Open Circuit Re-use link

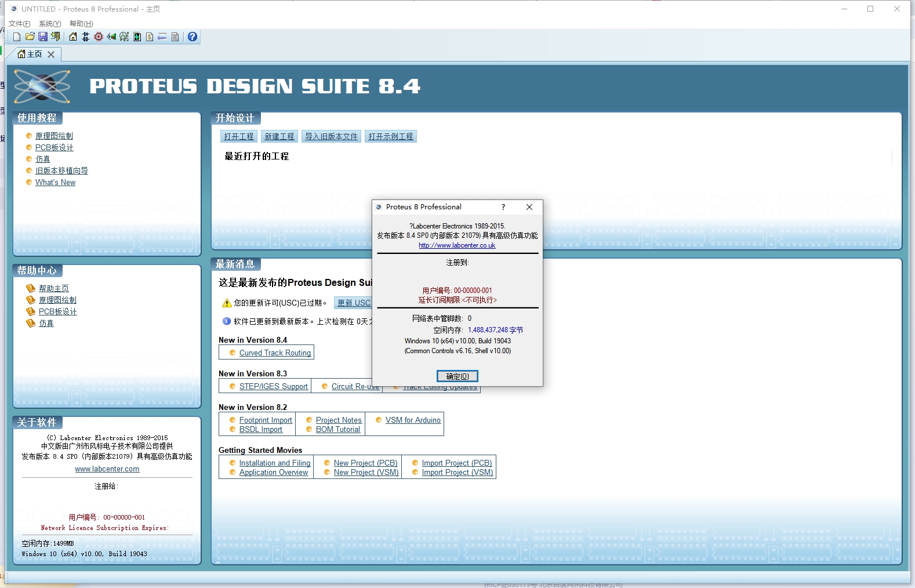point(355,386)
